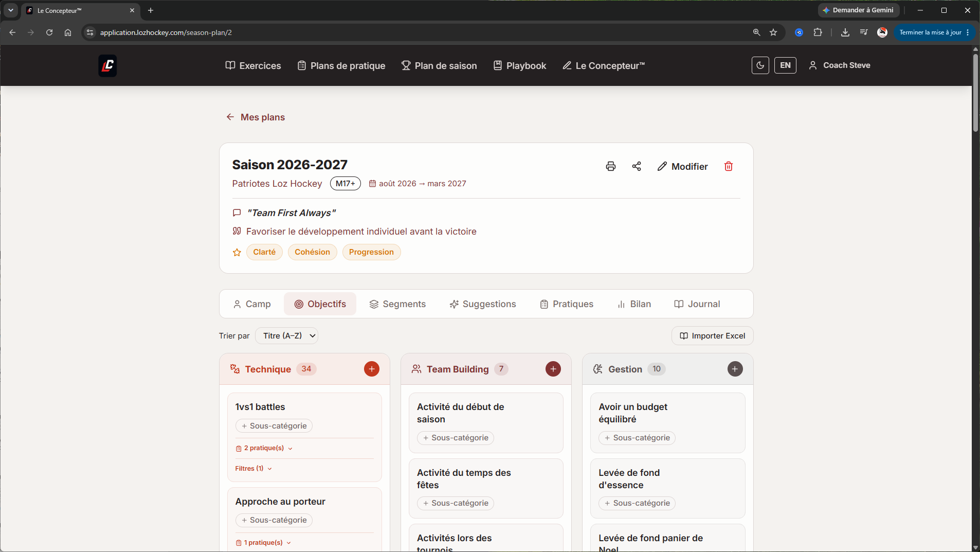
Task: Add Sous-catégorie to 1vs1 battles
Action: coord(274,426)
